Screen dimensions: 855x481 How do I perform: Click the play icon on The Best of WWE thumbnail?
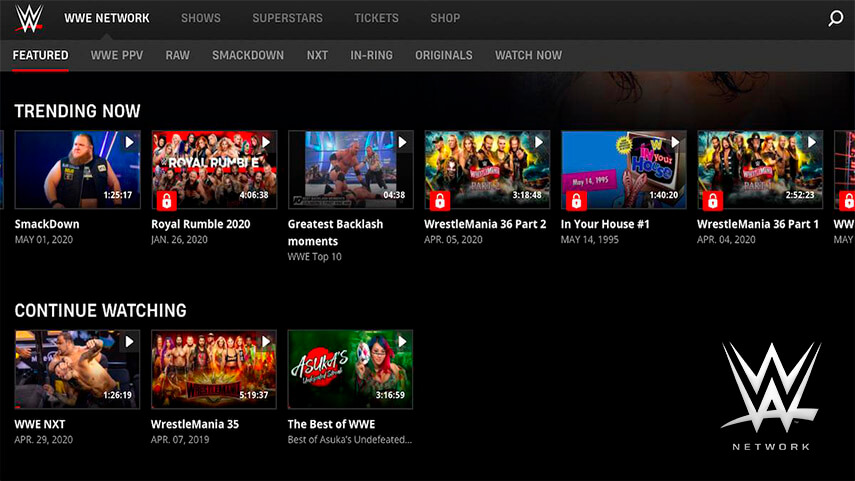pos(402,342)
